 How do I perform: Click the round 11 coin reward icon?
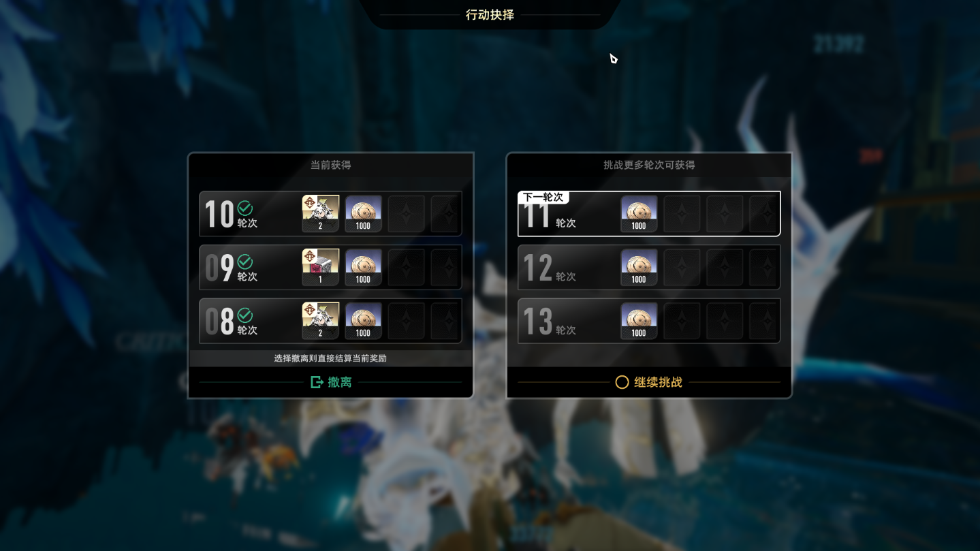coord(639,214)
